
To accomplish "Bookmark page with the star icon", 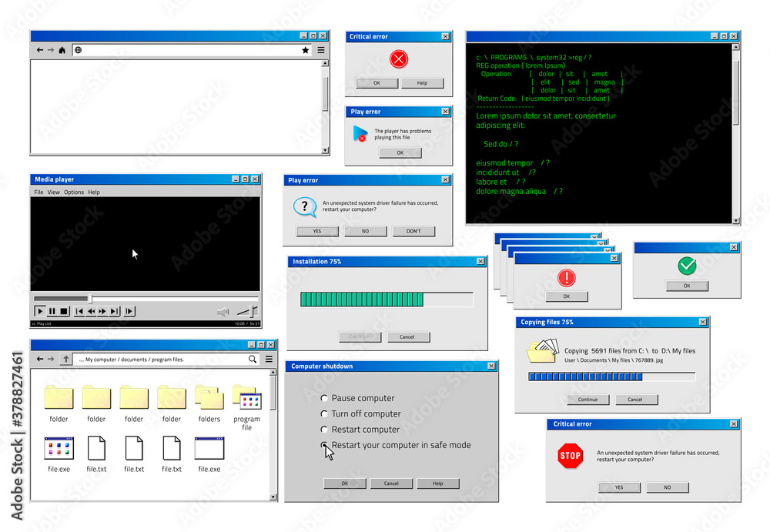I will 306,50.
